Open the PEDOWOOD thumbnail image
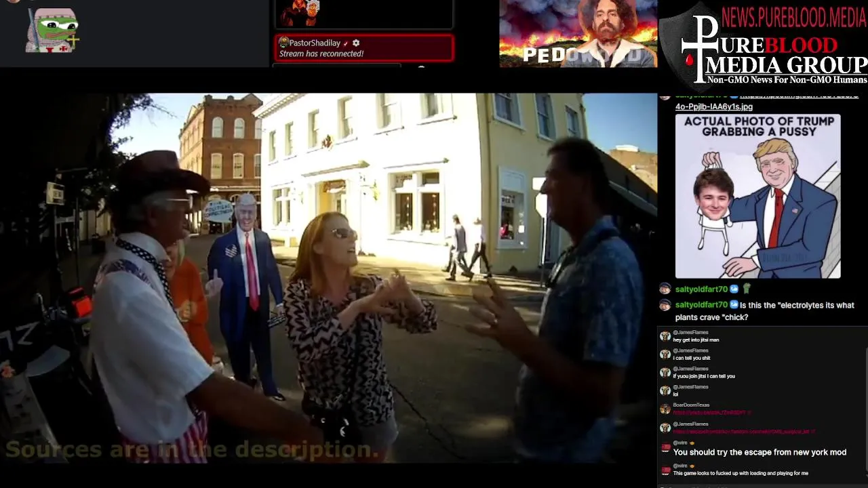This screenshot has height=488, width=868. [578, 33]
